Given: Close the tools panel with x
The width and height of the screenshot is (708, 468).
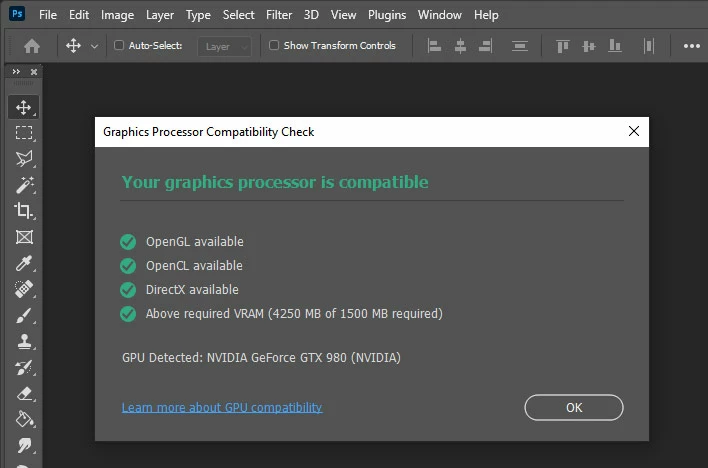Looking at the screenshot, I should [34, 71].
